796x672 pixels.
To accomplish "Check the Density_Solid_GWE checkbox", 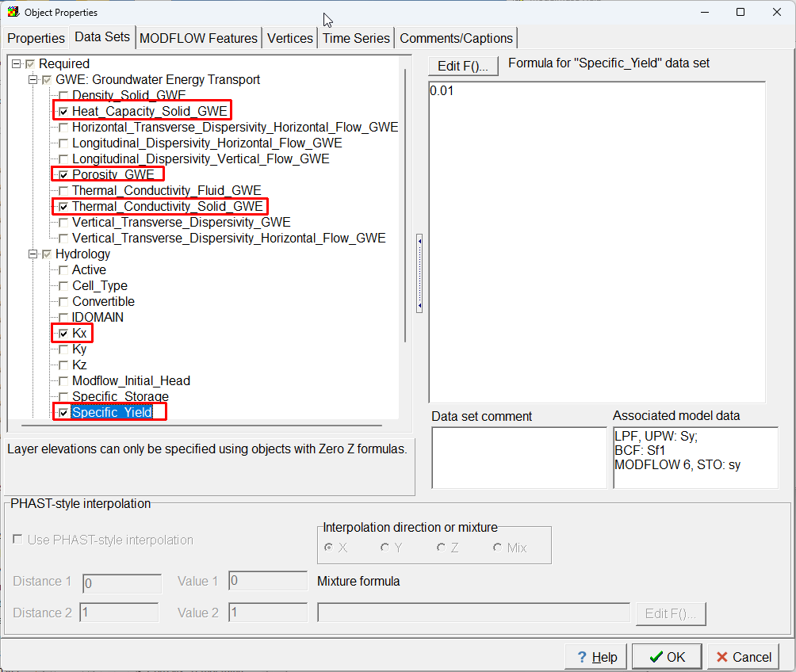I will [x=63, y=95].
